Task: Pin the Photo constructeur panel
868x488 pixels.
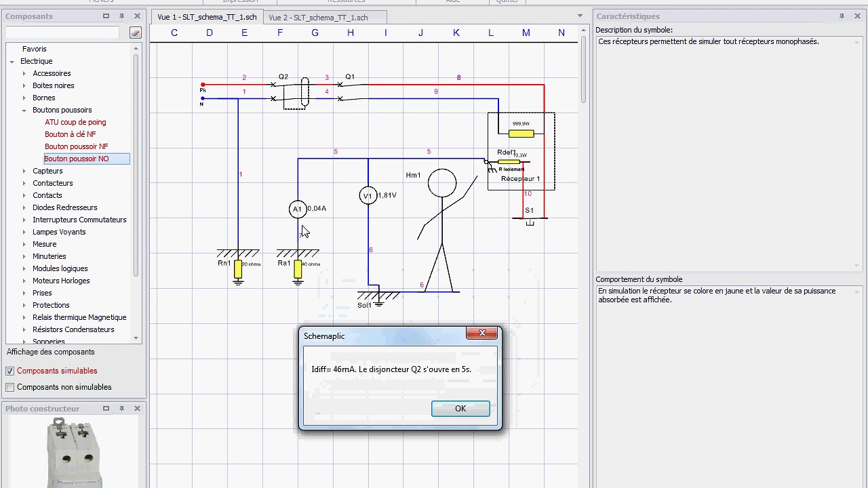Action: [121, 409]
